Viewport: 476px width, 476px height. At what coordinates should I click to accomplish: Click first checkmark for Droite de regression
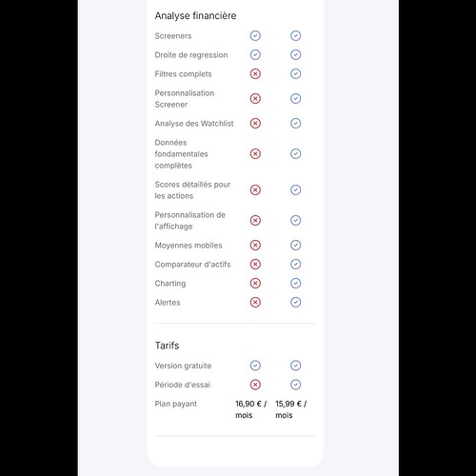coord(255,54)
